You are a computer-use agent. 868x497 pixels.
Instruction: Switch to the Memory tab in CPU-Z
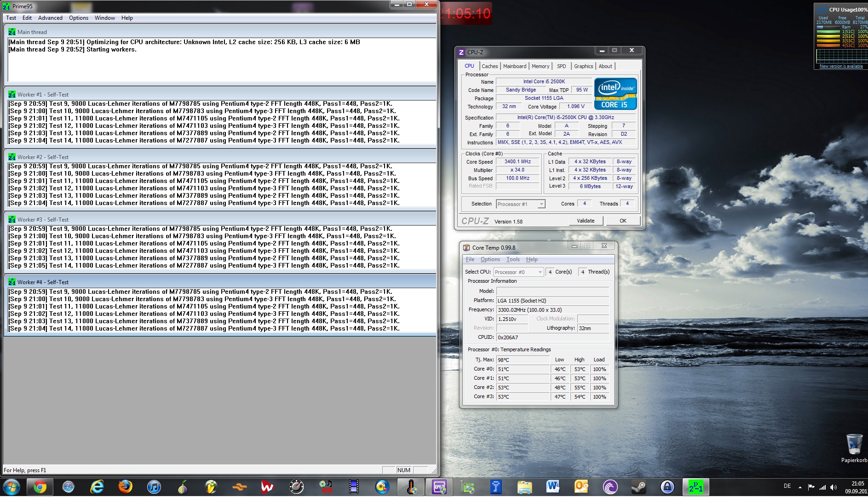click(540, 66)
